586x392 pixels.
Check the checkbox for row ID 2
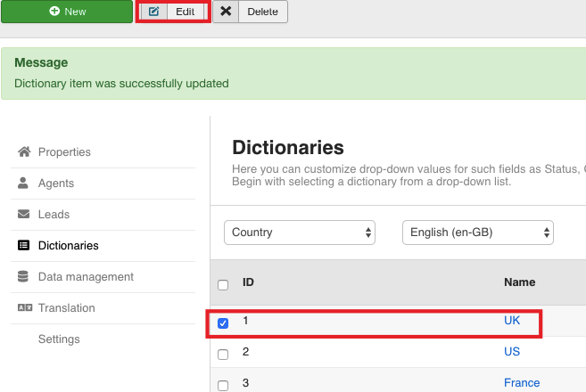223,354
